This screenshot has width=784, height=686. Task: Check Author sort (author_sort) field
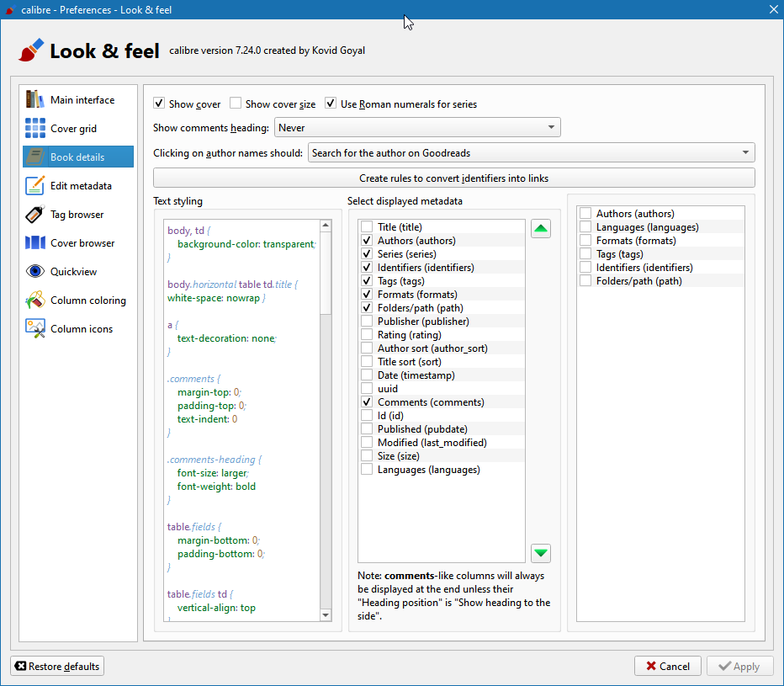pos(367,348)
